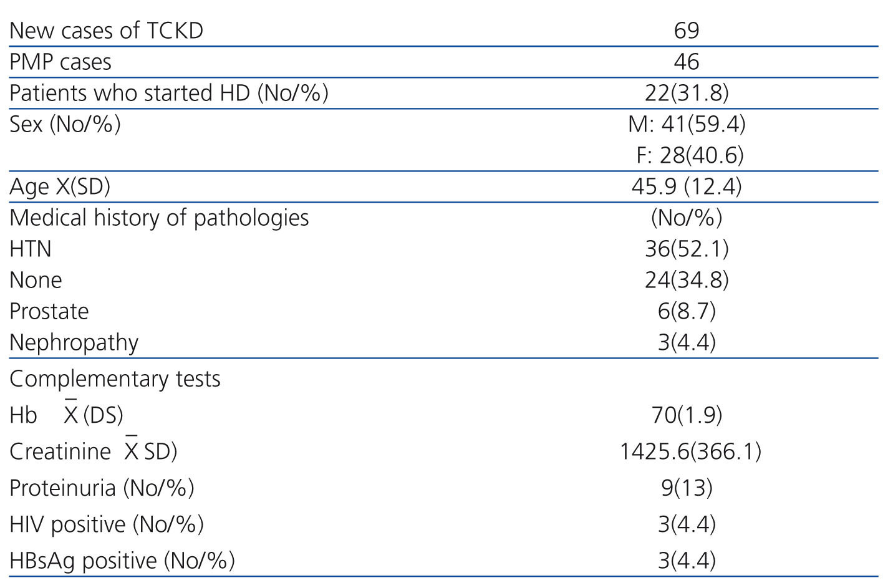Viewport: 888px width, 588px height.
Task: Click the 'HBsAg positive (No/%)' label
Action: click(122, 560)
